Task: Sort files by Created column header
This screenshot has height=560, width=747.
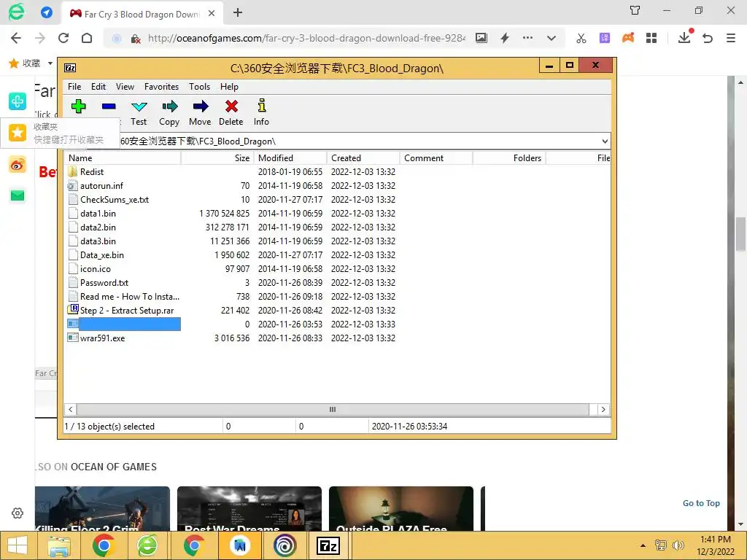Action: click(363, 158)
